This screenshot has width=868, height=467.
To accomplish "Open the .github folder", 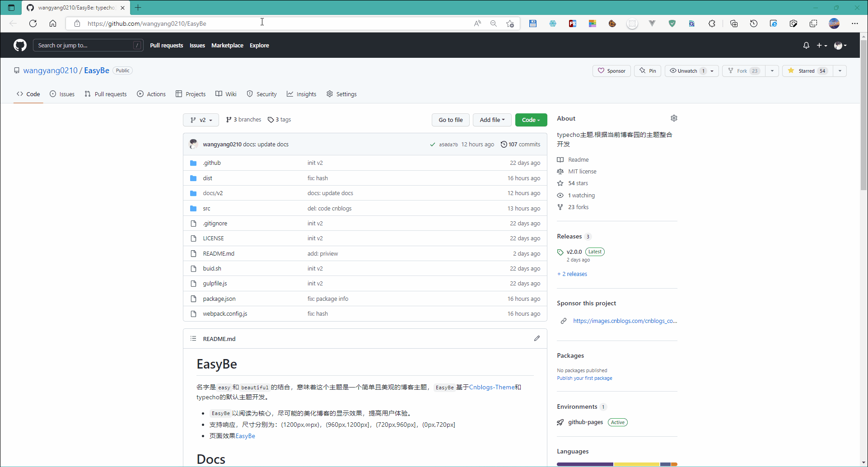I will (x=212, y=163).
